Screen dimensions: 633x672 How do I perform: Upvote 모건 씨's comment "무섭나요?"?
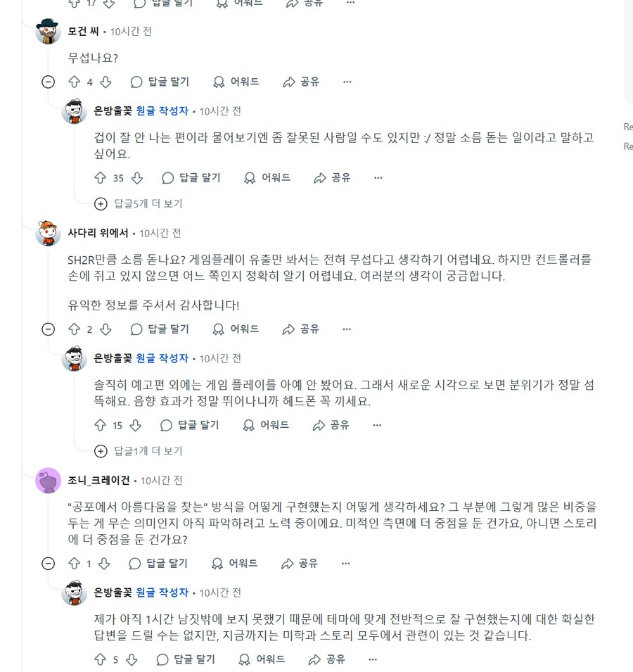pyautogui.click(x=74, y=82)
